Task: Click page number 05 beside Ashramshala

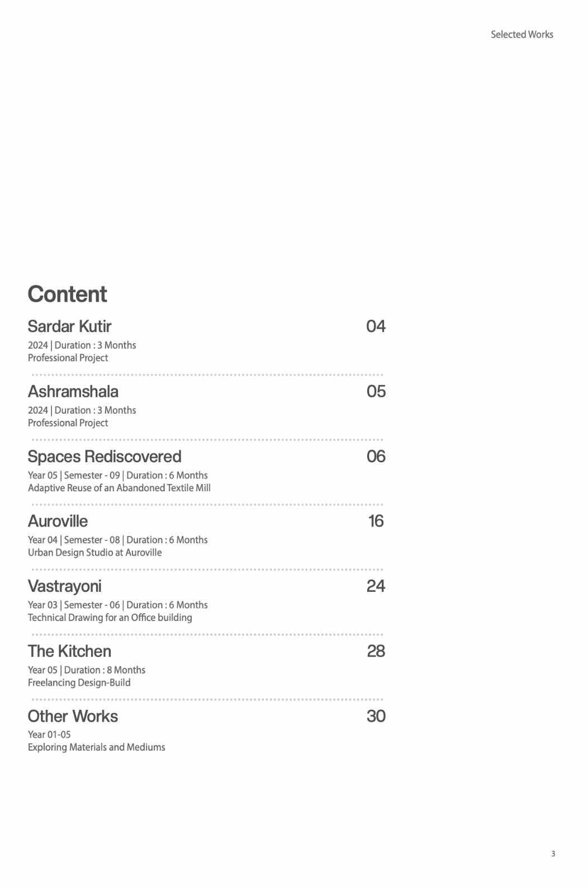Action: click(x=376, y=391)
